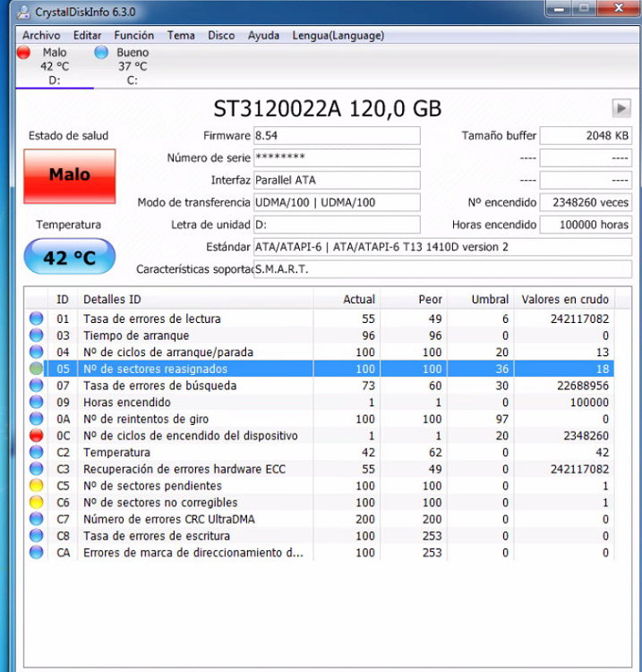Open the Función menu
The height and width of the screenshot is (672, 642).
click(133, 36)
